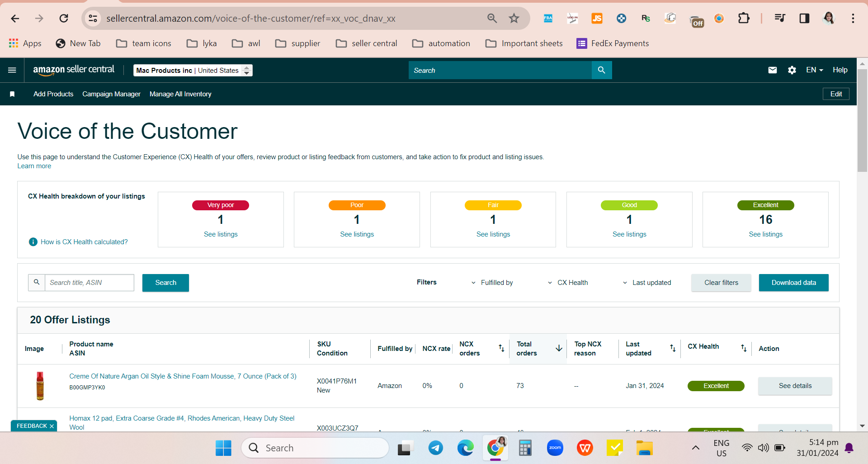Image resolution: width=868 pixels, height=464 pixels.
Task: Expand the CX Health filter
Action: tap(568, 283)
